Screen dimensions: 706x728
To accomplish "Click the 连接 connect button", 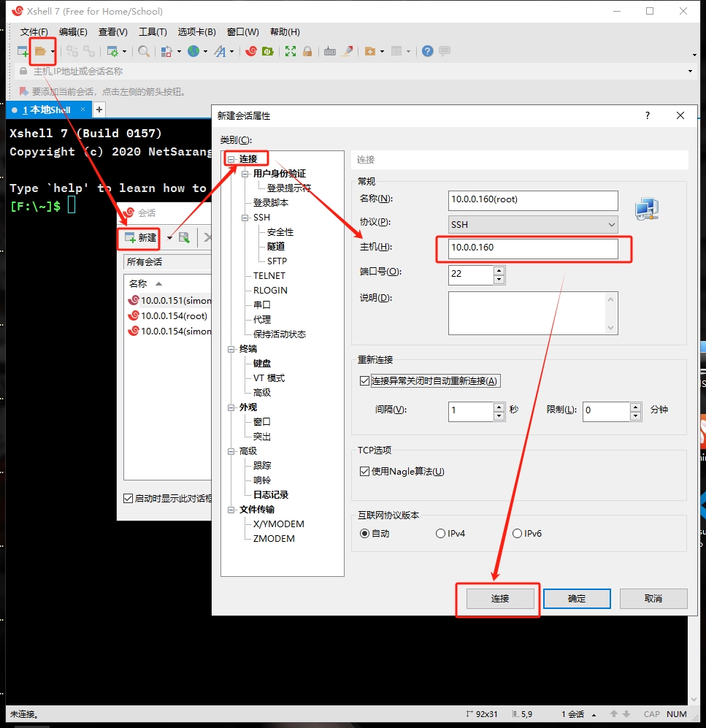I will click(500, 599).
